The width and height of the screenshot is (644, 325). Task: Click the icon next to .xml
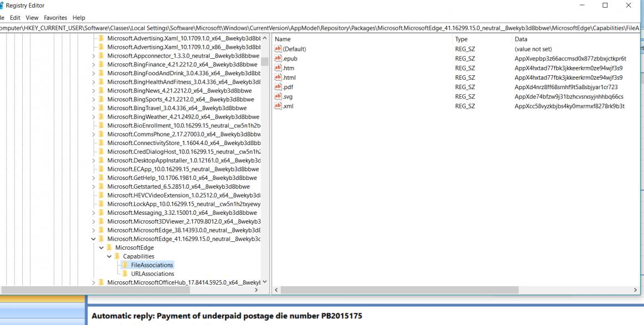(x=278, y=106)
